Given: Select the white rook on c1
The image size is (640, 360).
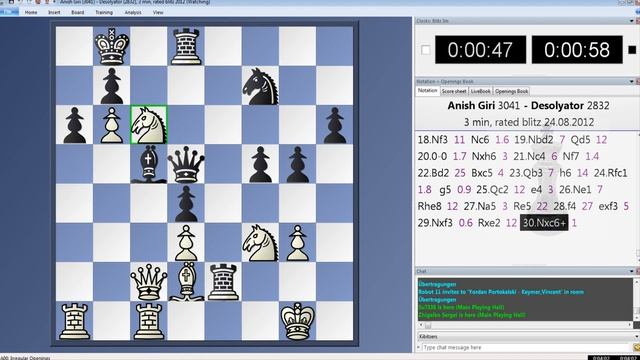Looking at the screenshot, I should (149, 321).
